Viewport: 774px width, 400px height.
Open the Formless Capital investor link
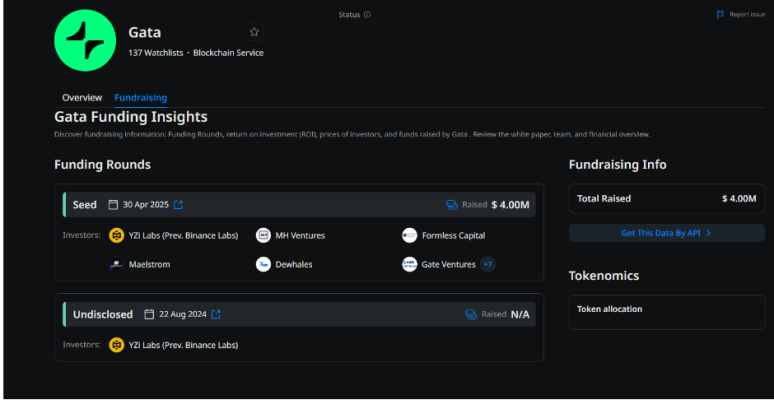tap(453, 236)
